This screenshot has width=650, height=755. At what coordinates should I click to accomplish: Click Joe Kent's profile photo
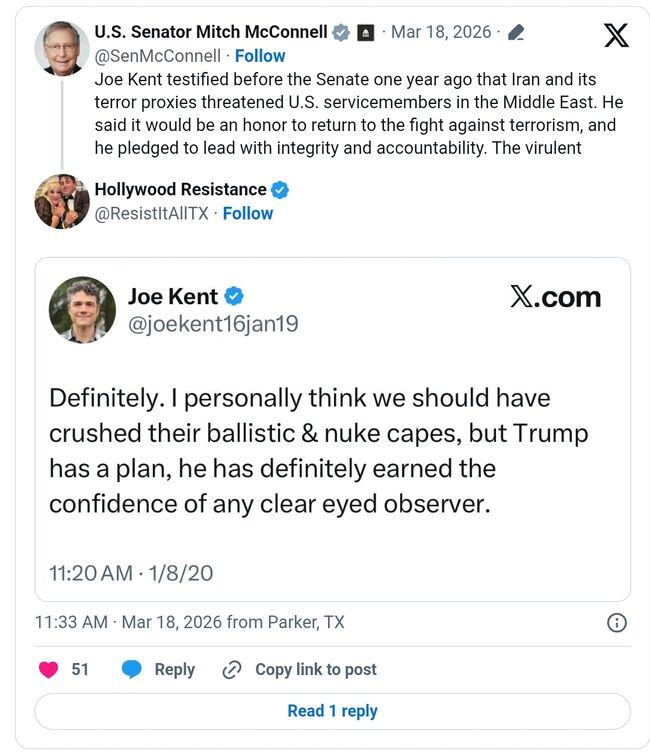coord(82,310)
